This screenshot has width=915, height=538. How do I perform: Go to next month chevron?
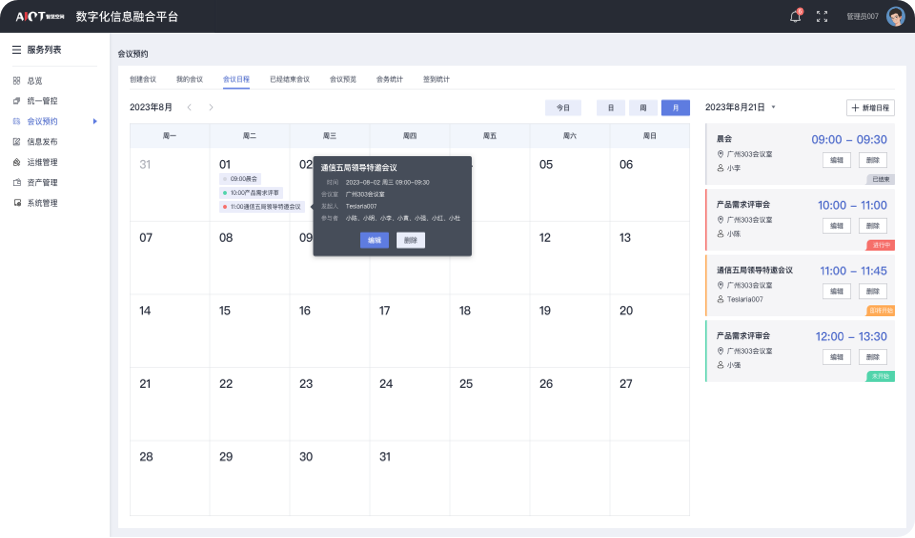(x=211, y=107)
